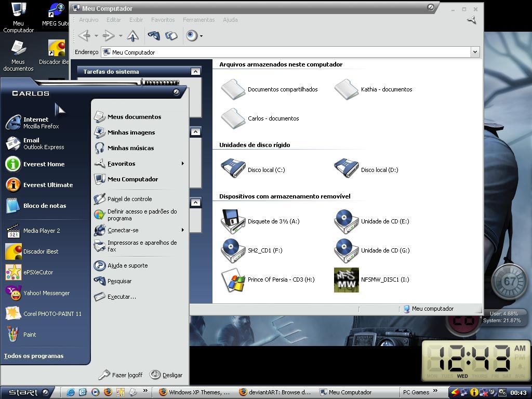Toggle the Folders toolbar icon
532x399 pixels.
click(171, 36)
